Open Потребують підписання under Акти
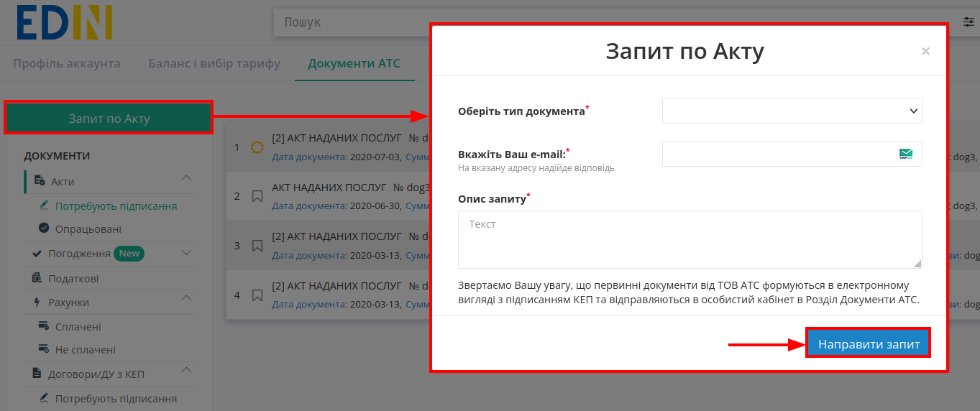Screen dimensions: 980x411 116,206
